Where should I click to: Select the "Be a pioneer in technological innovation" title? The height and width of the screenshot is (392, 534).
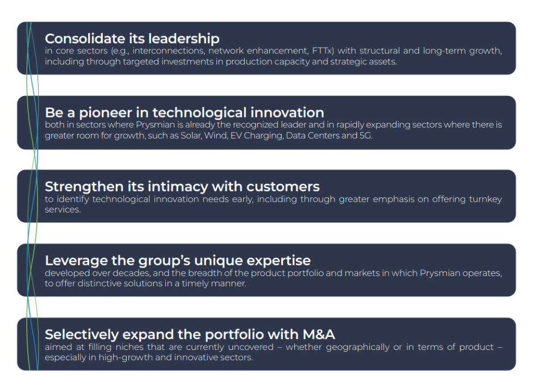click(184, 112)
